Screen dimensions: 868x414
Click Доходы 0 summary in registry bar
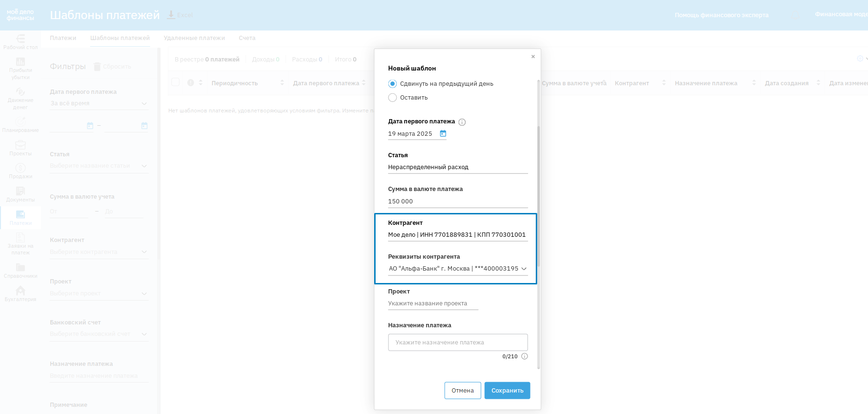pyautogui.click(x=266, y=60)
